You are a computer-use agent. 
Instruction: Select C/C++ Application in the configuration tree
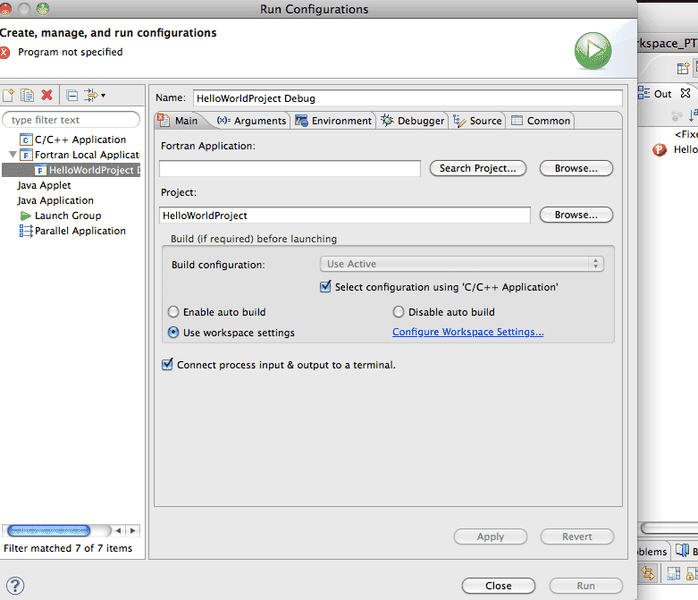[80, 140]
